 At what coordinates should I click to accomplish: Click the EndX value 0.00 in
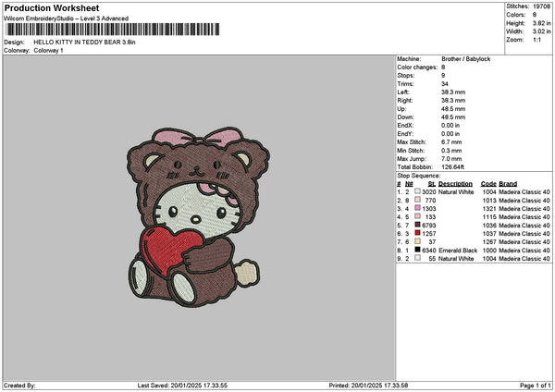point(450,126)
